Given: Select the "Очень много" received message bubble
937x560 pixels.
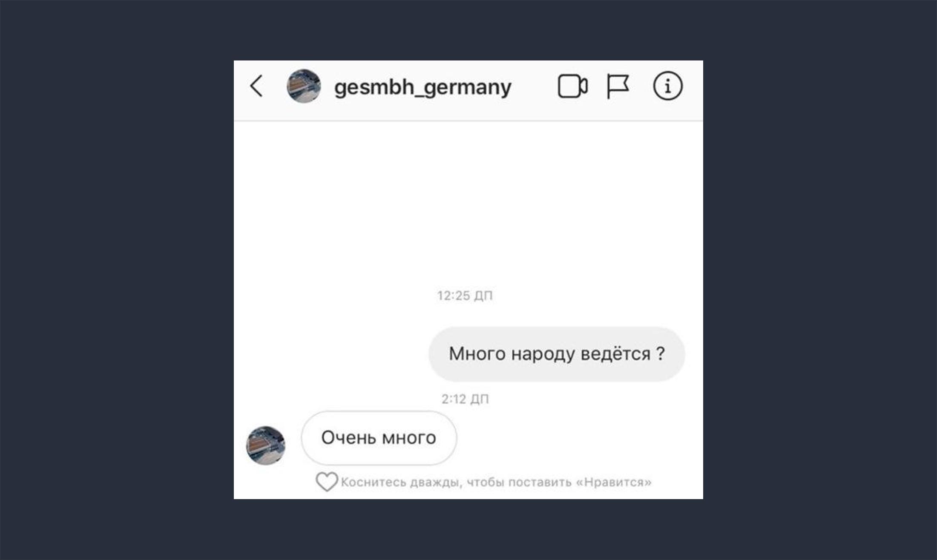Looking at the screenshot, I should click(x=379, y=438).
